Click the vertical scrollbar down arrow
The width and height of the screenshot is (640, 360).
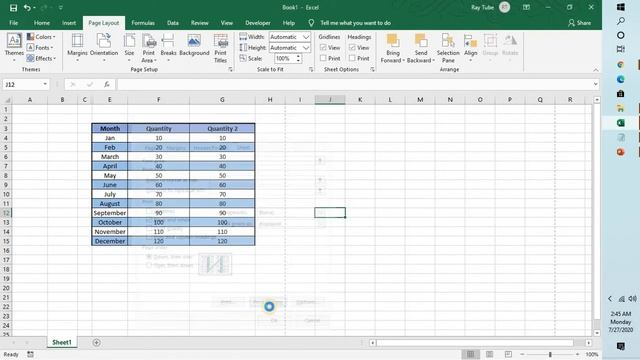[597, 333]
